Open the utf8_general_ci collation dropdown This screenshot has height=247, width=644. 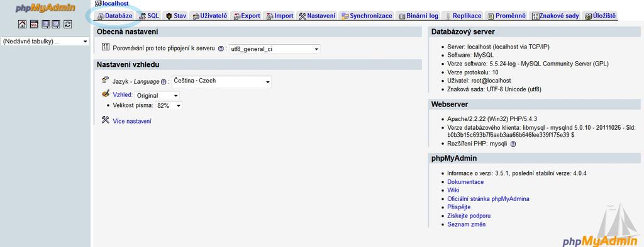[274, 49]
